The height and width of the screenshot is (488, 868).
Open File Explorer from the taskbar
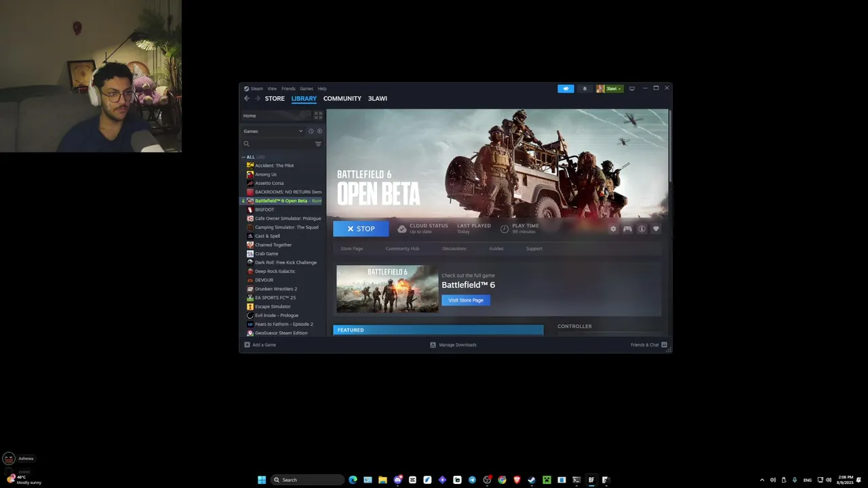382,480
